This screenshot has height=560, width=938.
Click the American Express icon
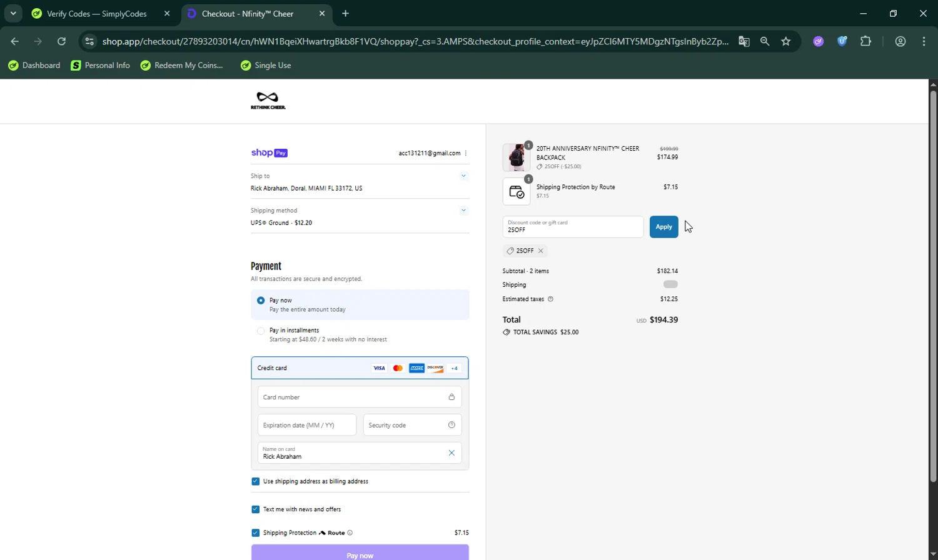(x=416, y=368)
